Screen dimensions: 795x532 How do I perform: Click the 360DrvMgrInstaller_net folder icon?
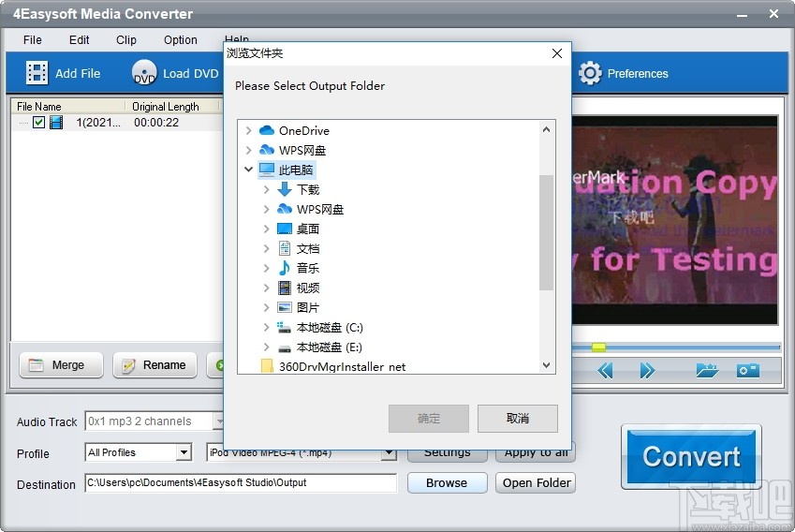(x=267, y=366)
